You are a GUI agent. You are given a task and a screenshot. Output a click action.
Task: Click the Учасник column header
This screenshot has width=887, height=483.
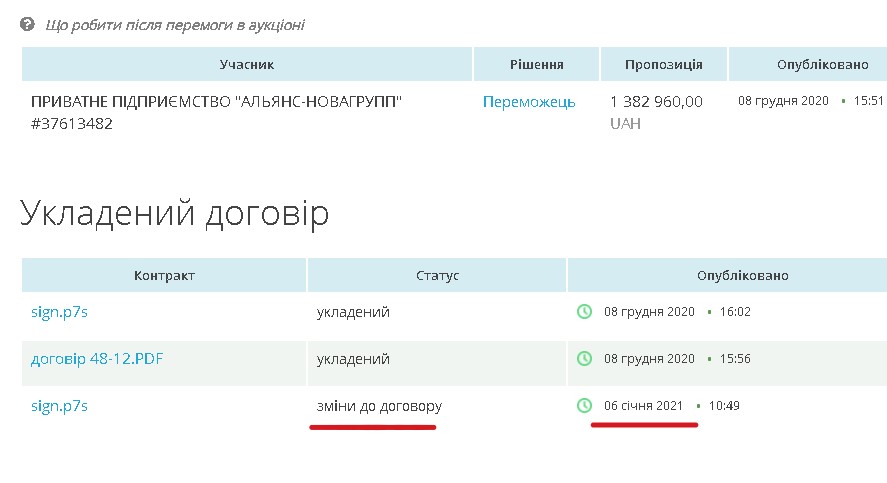tap(246, 65)
